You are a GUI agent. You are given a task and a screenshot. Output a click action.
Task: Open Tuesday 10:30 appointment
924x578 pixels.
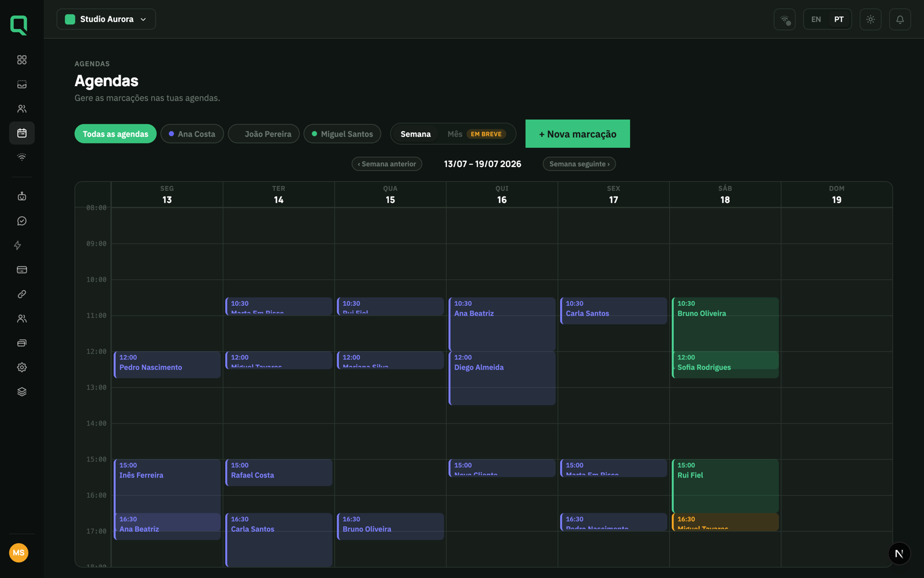coord(279,306)
